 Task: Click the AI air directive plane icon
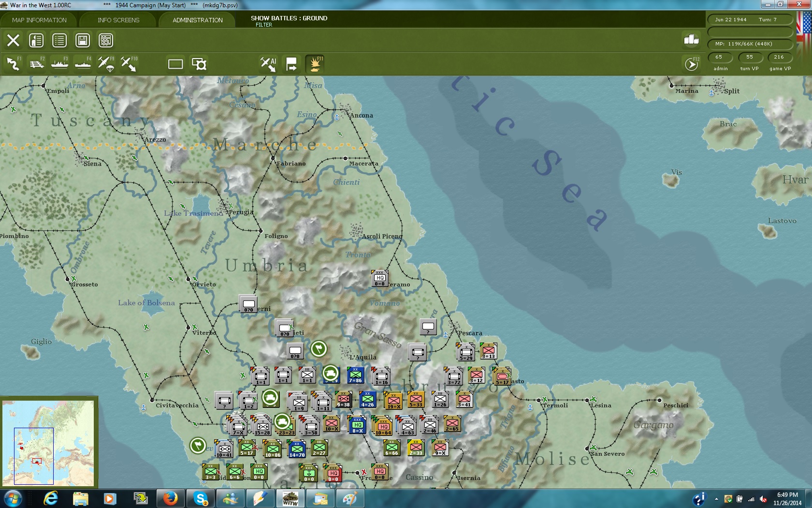[268, 64]
